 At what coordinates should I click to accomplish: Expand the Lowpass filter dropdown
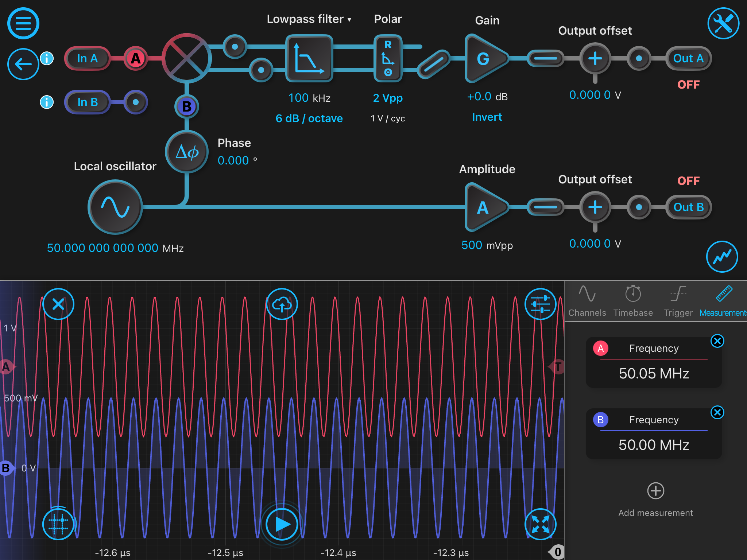(x=309, y=19)
